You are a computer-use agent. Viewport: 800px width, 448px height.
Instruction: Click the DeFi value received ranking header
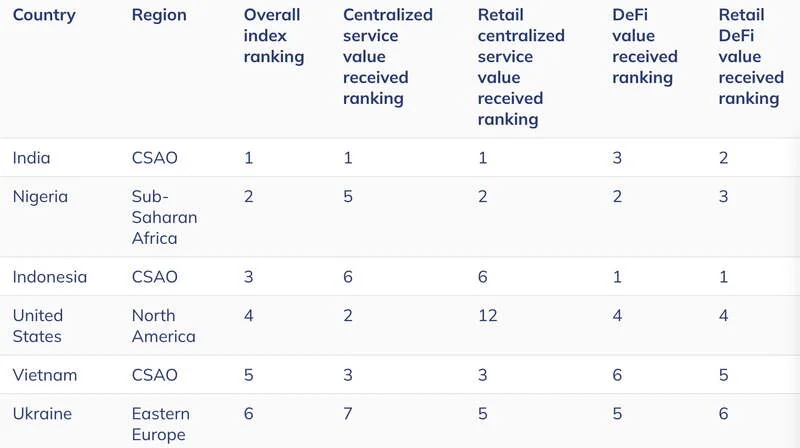tap(645, 46)
